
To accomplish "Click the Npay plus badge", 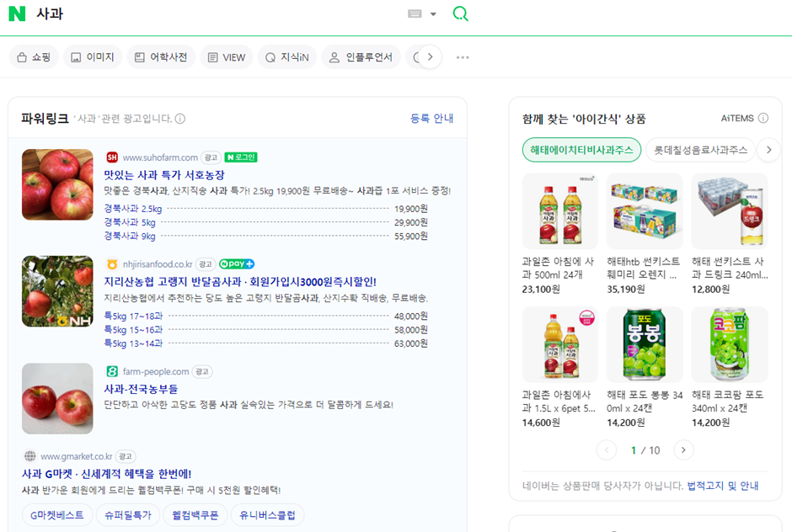I will click(237, 264).
